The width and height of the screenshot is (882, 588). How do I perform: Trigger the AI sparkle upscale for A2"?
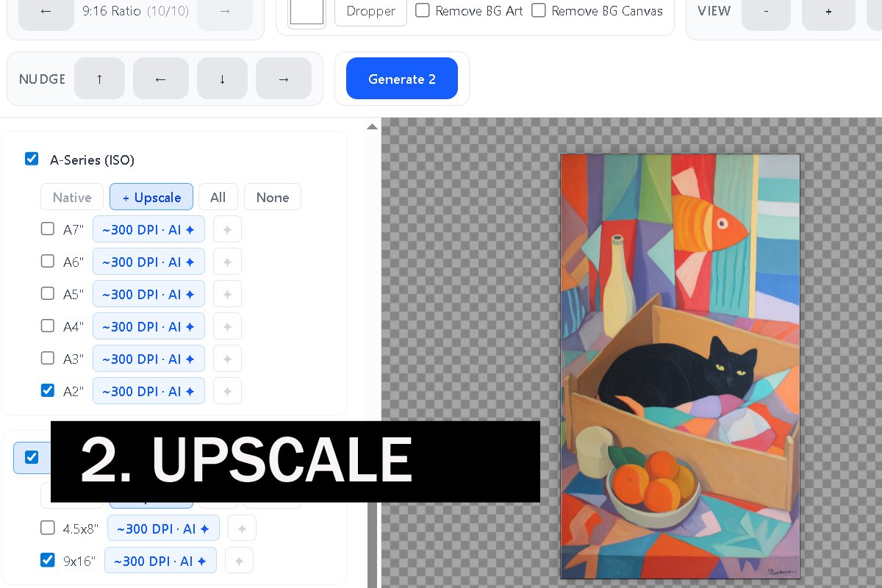(227, 390)
